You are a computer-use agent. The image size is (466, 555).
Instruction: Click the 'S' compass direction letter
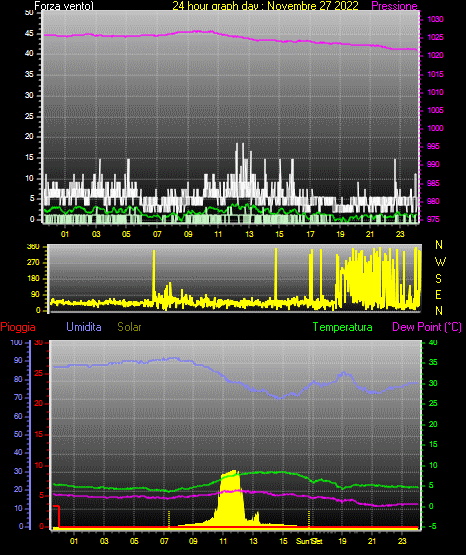pyautogui.click(x=438, y=279)
